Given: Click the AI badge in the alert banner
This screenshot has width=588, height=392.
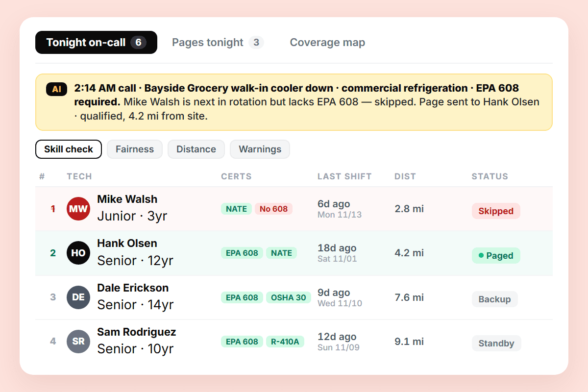Looking at the screenshot, I should (57, 89).
